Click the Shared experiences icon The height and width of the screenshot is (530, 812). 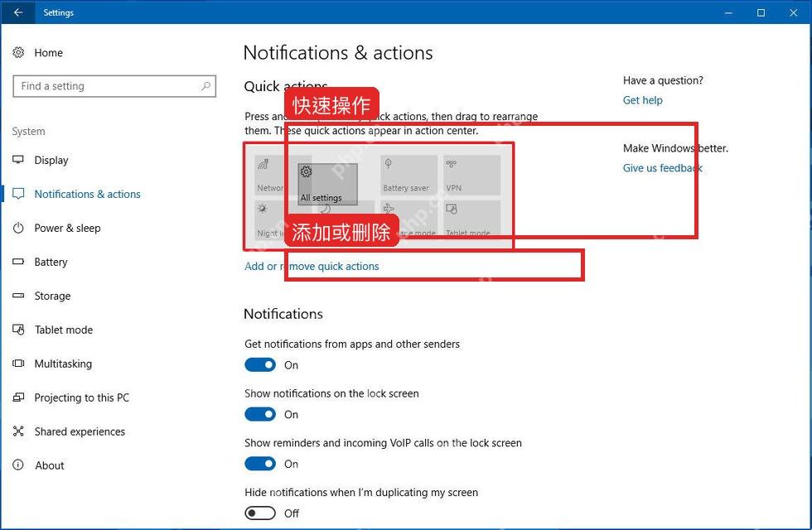[18, 431]
